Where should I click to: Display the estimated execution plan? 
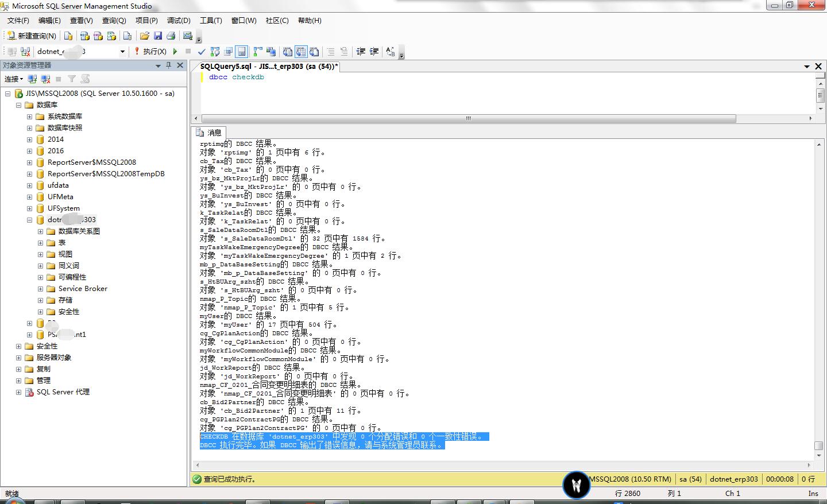(x=215, y=51)
